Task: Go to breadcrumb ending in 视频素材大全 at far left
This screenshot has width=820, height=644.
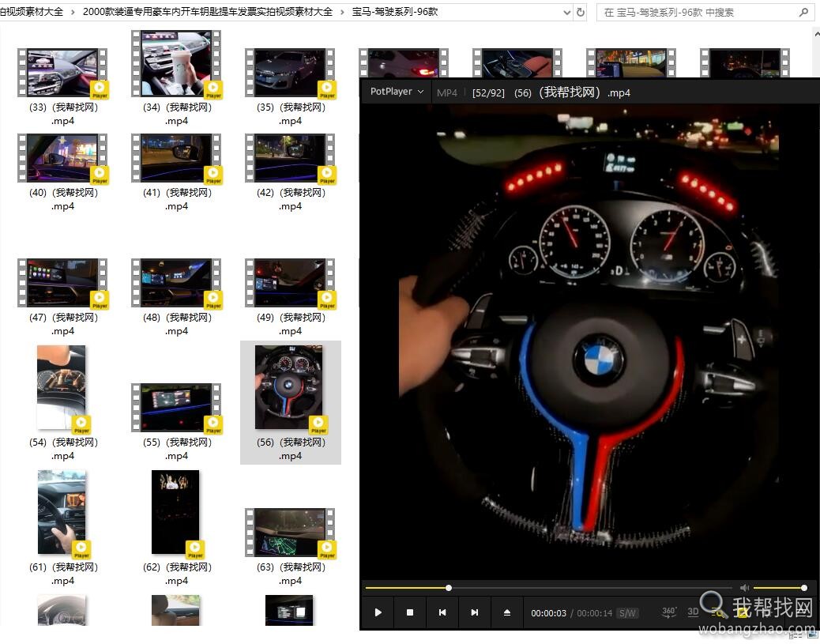Action: tap(32, 12)
